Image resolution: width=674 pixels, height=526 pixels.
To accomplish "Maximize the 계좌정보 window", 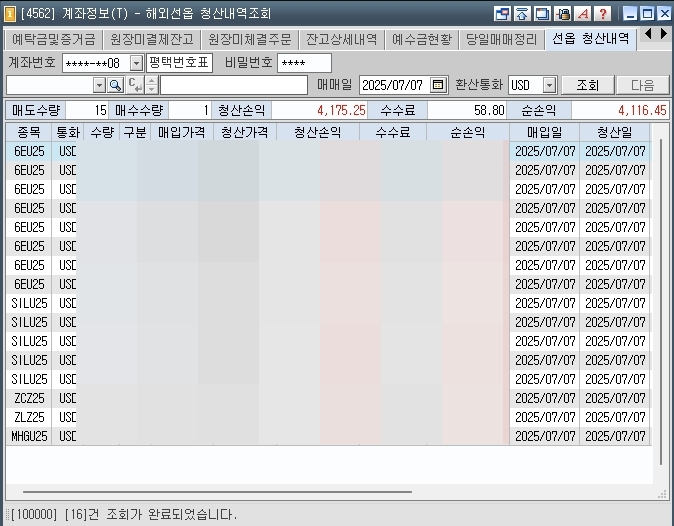I will (647, 14).
